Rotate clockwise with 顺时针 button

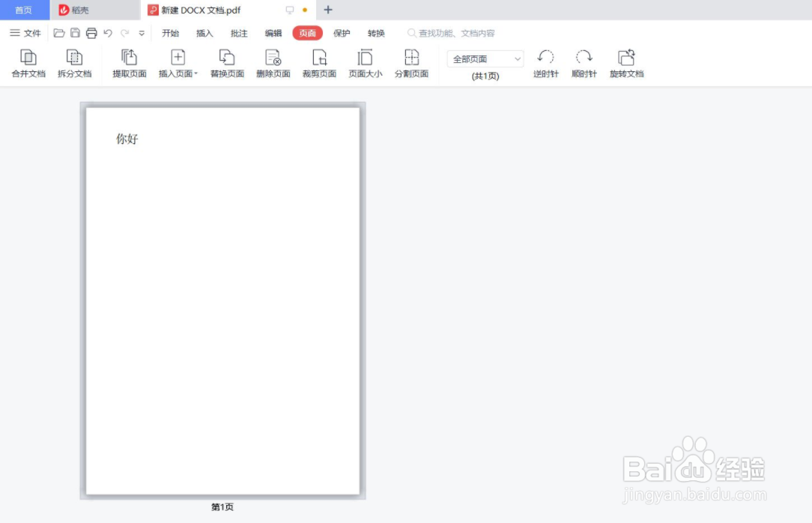pyautogui.click(x=584, y=63)
